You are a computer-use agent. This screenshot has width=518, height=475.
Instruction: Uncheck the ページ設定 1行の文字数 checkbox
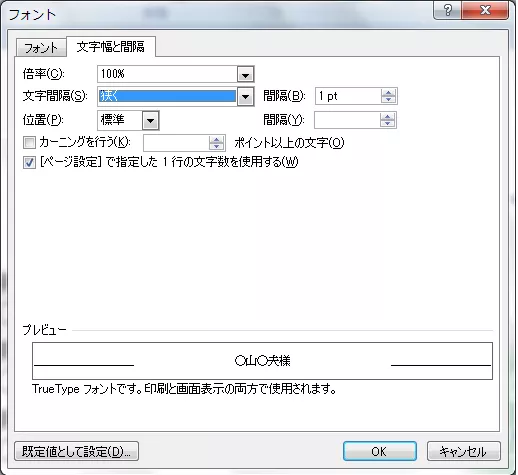(29, 163)
